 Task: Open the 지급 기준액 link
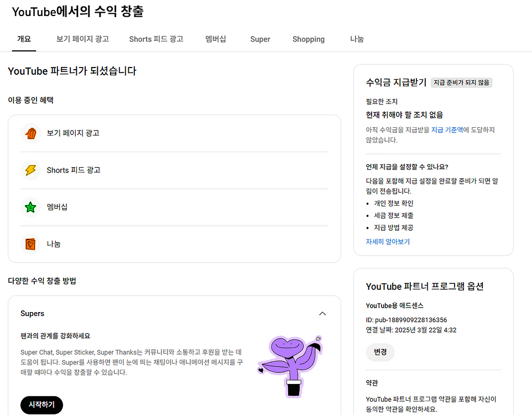tap(447, 129)
